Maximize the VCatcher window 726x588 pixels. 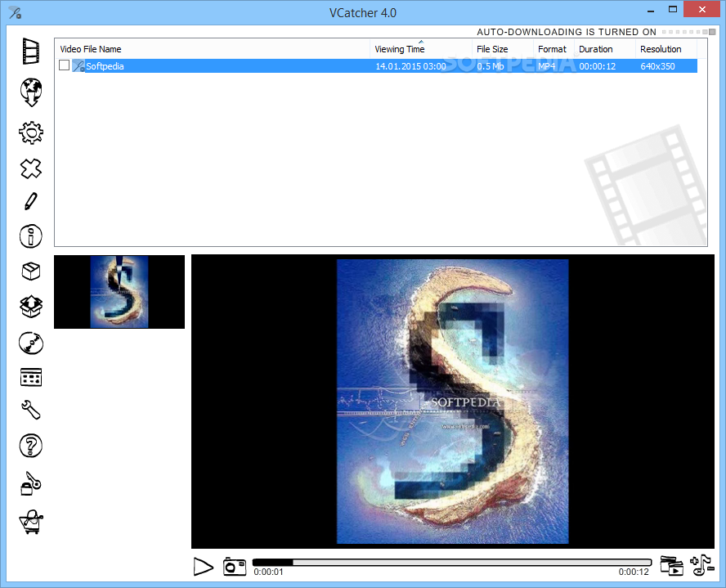tap(673, 10)
